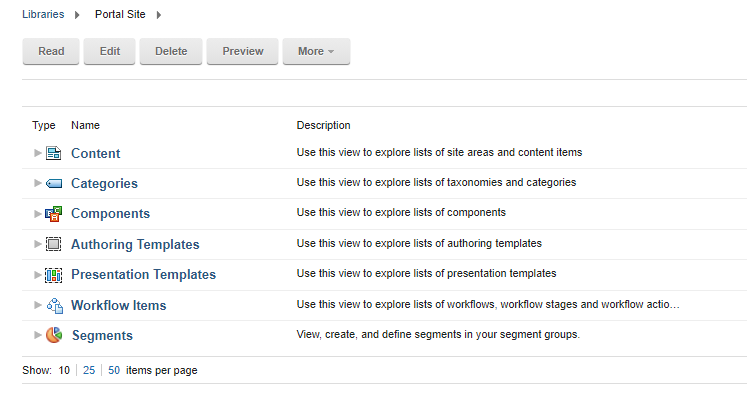Click description about defining segments
This screenshot has height=394, width=747.
coord(438,334)
